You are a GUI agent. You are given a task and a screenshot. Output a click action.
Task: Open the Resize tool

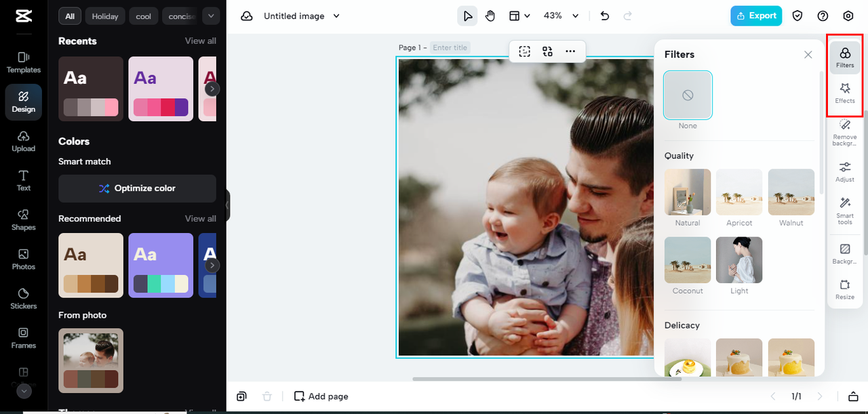845,289
